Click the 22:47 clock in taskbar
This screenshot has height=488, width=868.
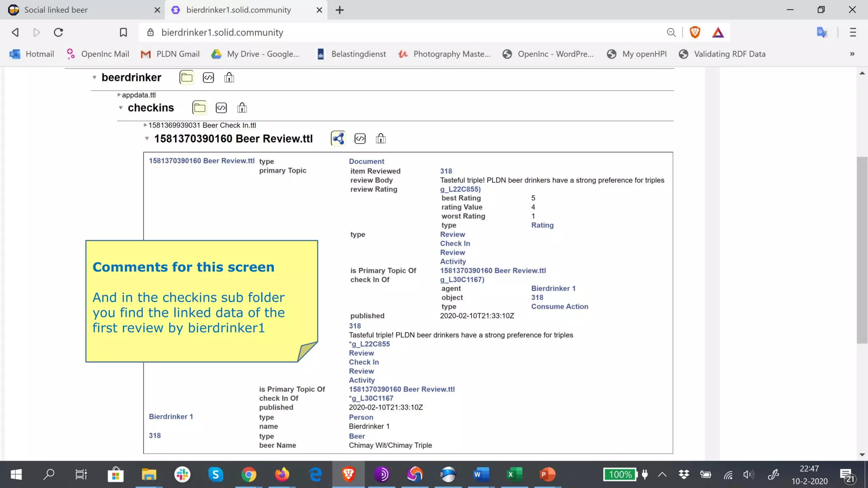[x=809, y=469]
